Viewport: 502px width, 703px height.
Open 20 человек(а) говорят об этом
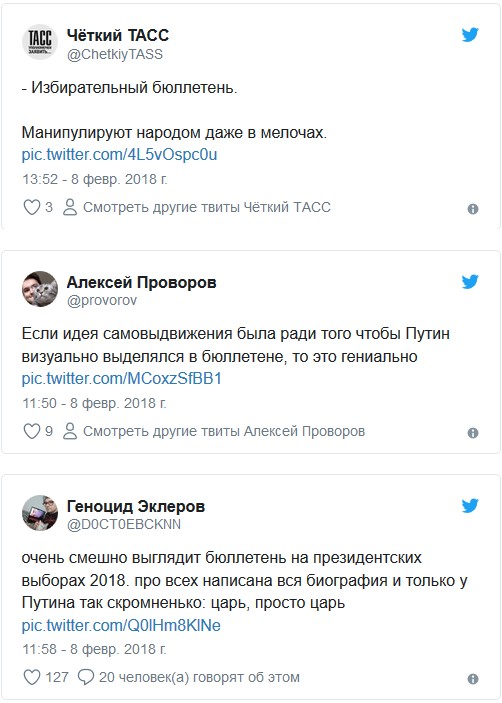pyautogui.click(x=199, y=677)
